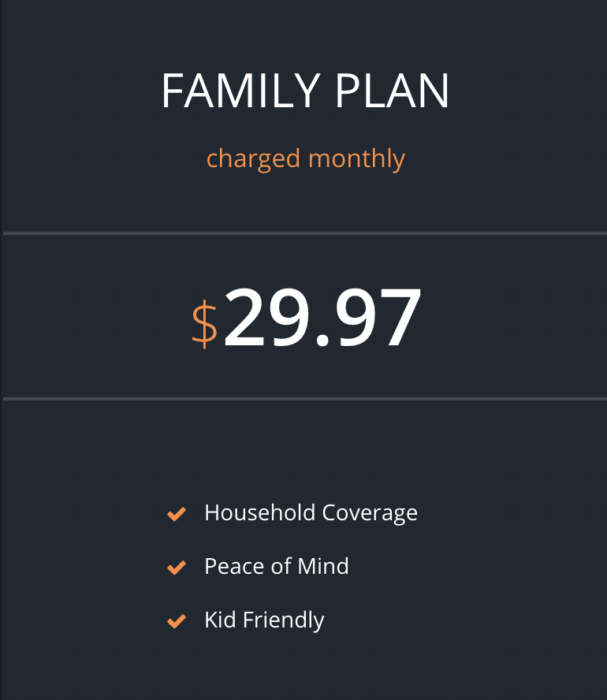
Task: Select the Household Coverage feature text
Action: pos(311,513)
